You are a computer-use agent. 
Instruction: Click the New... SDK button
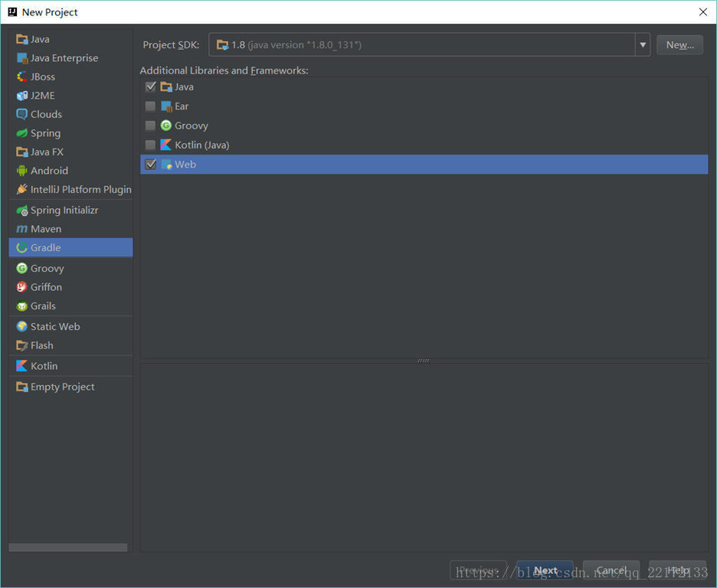tap(679, 44)
